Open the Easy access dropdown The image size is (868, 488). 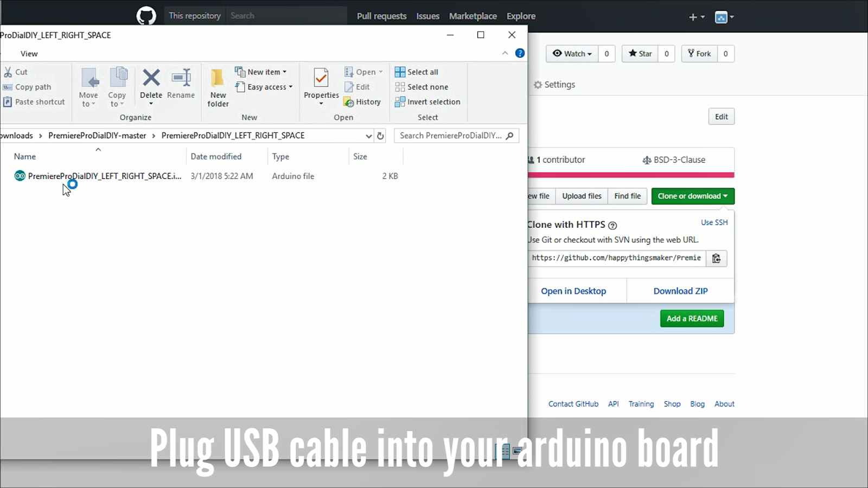click(x=264, y=87)
